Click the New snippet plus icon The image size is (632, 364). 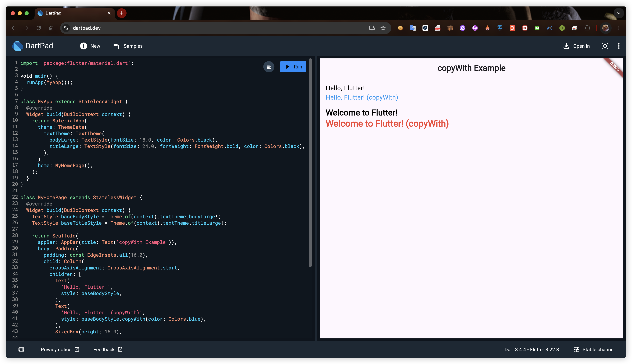coord(83,46)
